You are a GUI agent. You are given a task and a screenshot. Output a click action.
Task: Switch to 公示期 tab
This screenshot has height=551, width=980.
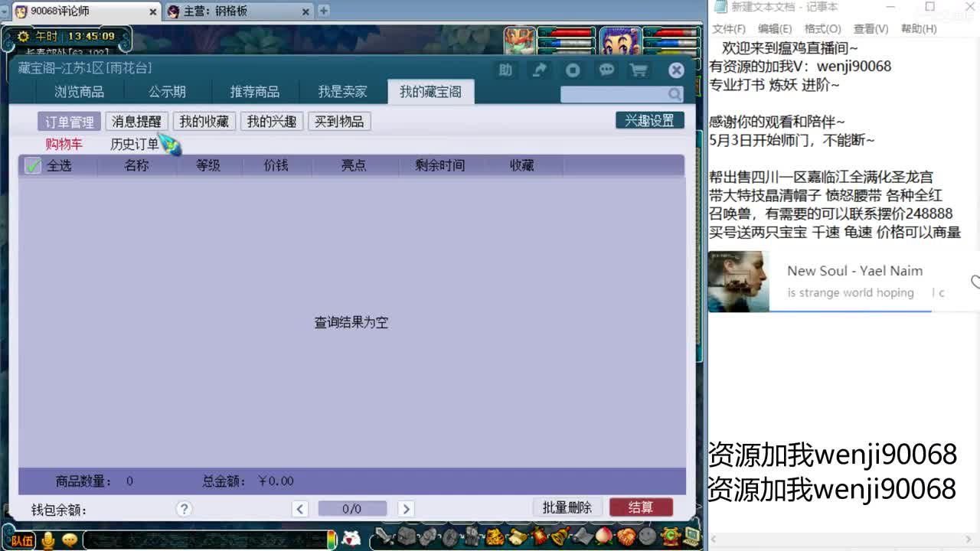(x=167, y=92)
